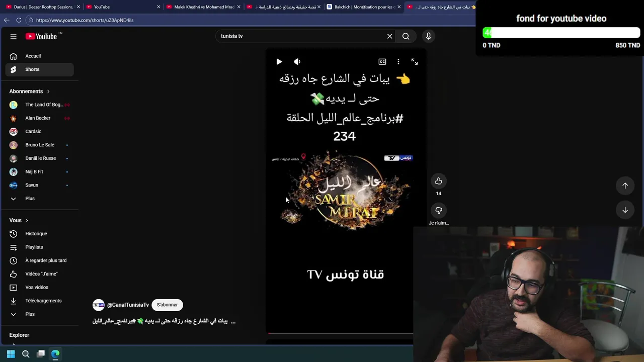The height and width of the screenshot is (362, 644).
Task: Click the CanalTunisiaTv channel avatar
Action: [99, 305]
